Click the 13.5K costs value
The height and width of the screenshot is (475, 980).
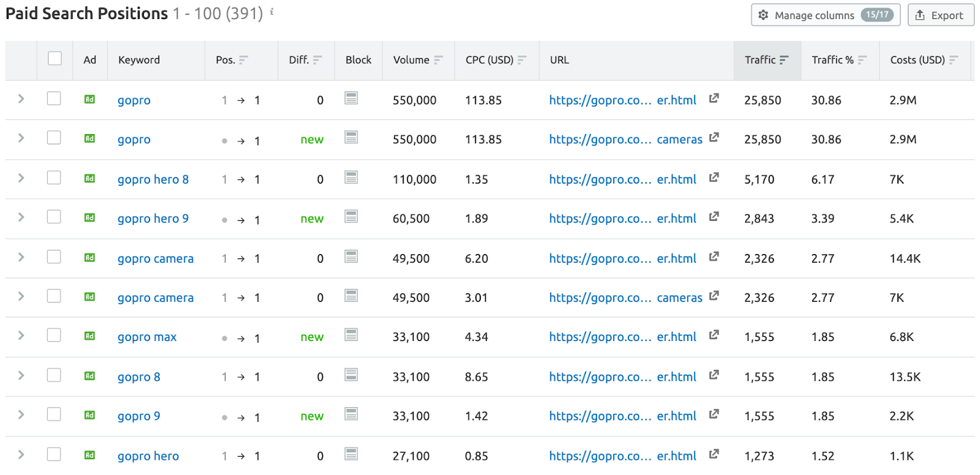(x=905, y=377)
